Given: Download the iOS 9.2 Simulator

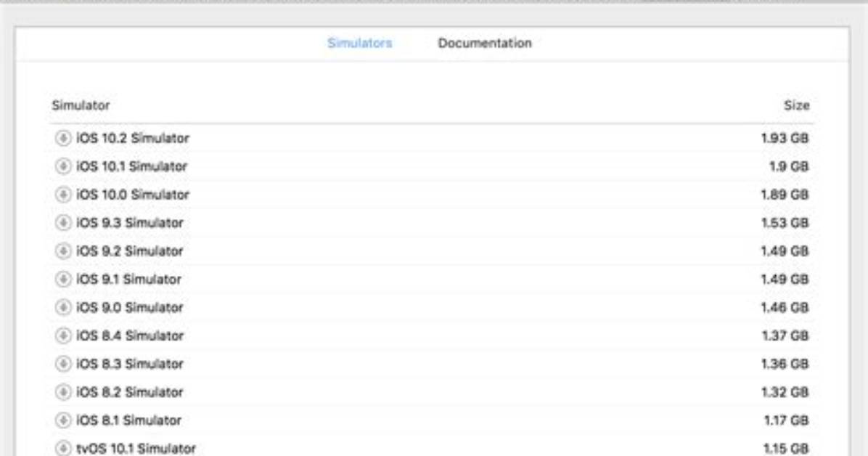Looking at the screenshot, I should 63,251.
